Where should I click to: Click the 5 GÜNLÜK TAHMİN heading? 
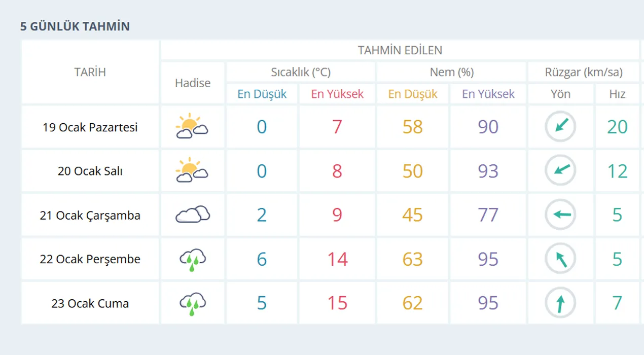[75, 26]
